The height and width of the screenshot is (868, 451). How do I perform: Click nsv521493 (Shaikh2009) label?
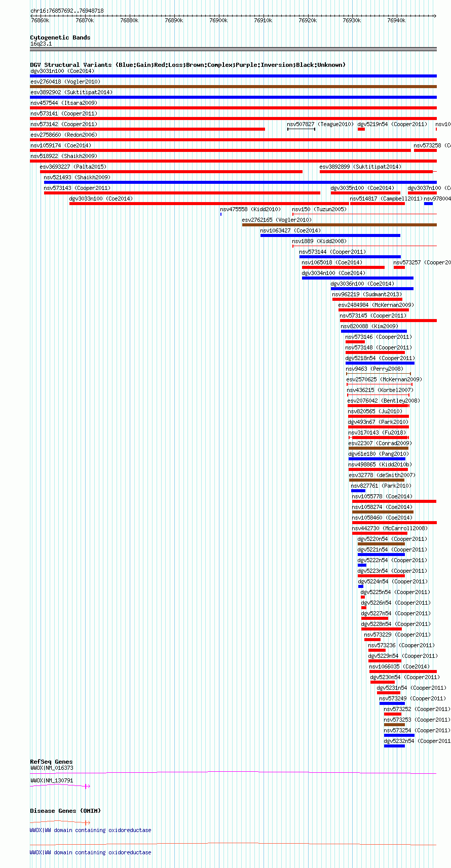coord(77,177)
